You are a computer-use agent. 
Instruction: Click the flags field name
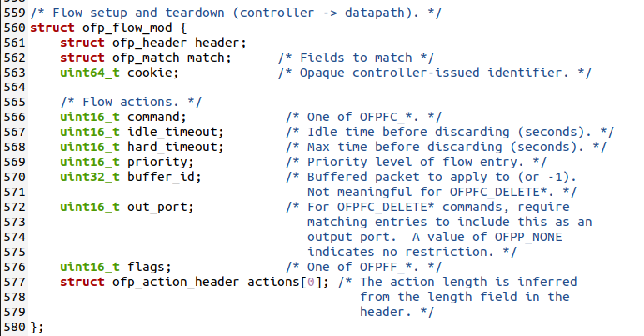[146, 266]
